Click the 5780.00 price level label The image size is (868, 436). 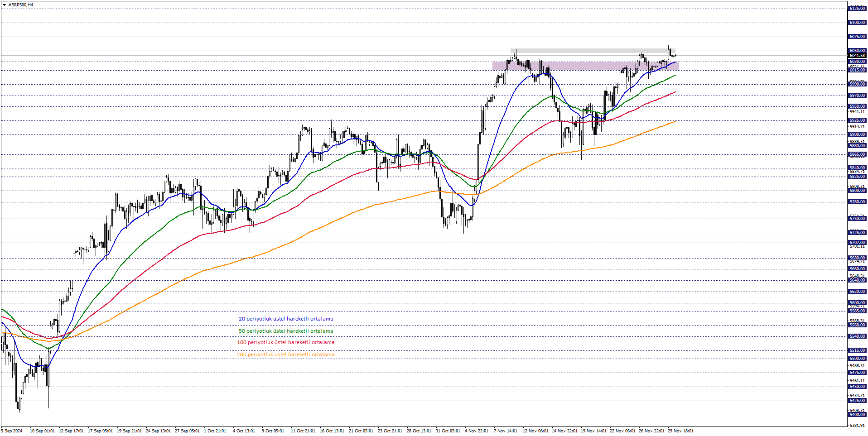857,202
